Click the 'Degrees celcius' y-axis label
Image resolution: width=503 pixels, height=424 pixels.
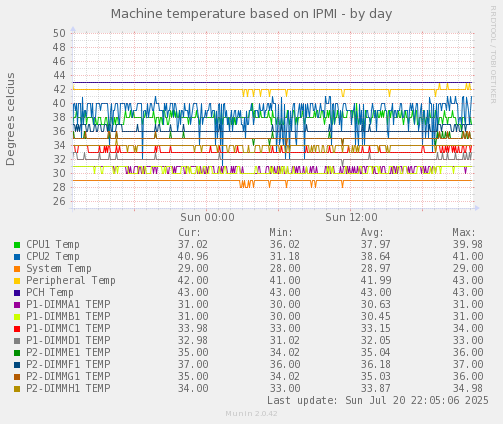click(10, 119)
